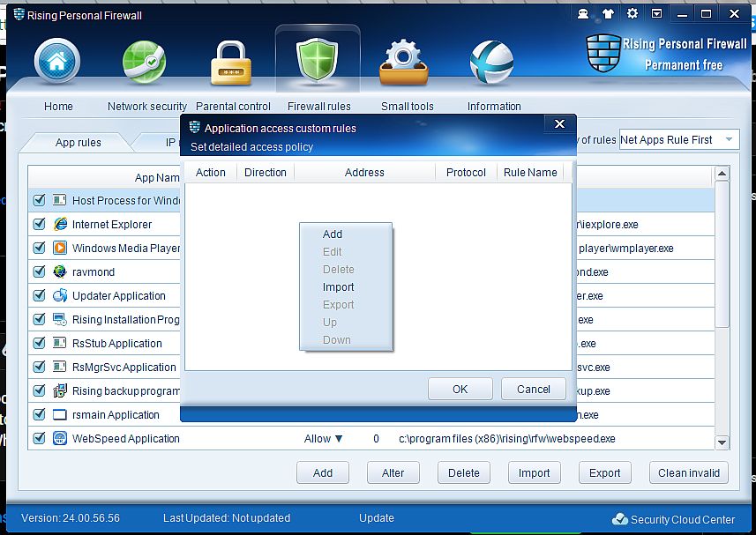
Task: Open the Information globe icon
Action: tap(491, 62)
